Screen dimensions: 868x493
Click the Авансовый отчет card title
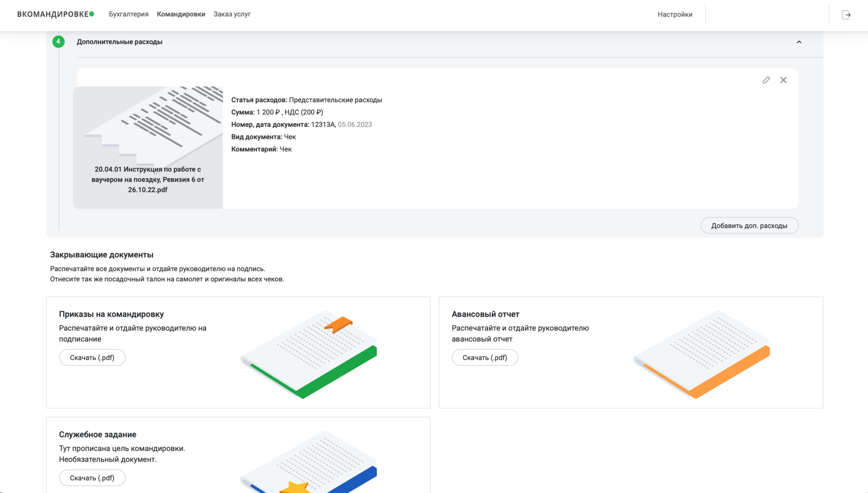coord(485,314)
